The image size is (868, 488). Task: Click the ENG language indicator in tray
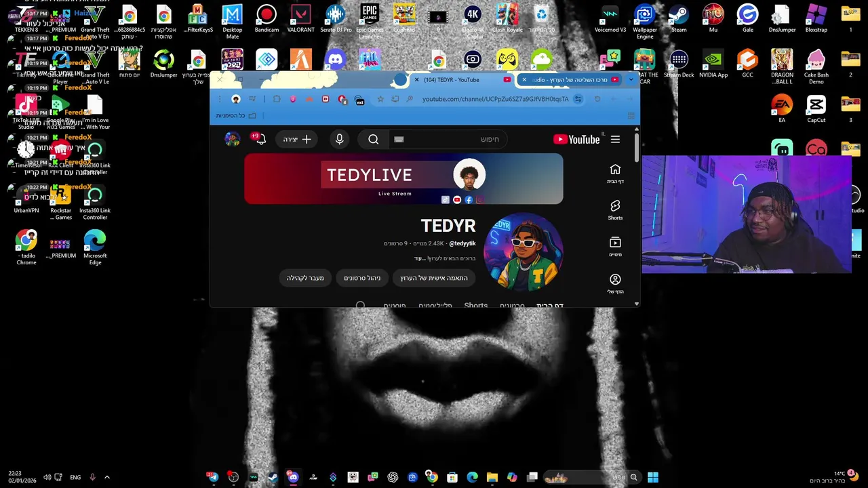(x=75, y=478)
